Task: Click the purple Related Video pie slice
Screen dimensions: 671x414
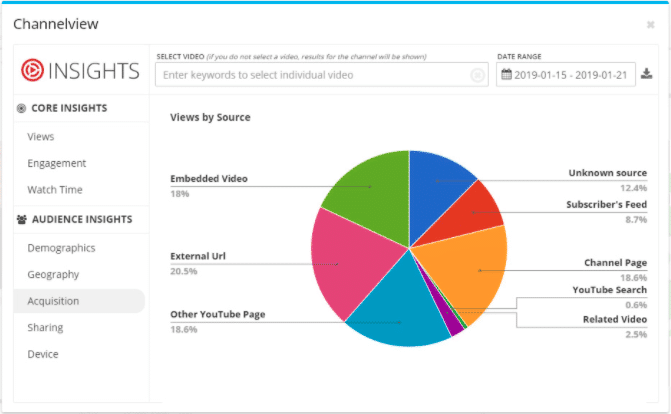Action: point(449,317)
